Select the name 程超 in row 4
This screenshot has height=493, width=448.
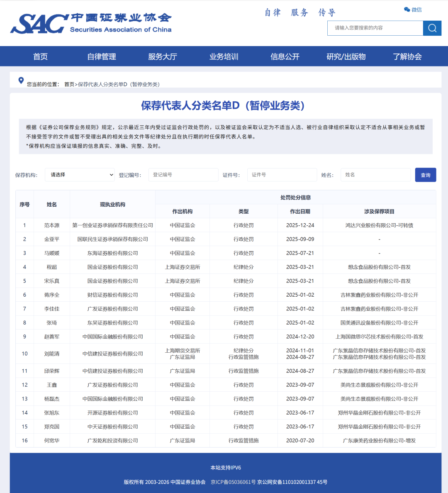click(x=52, y=267)
